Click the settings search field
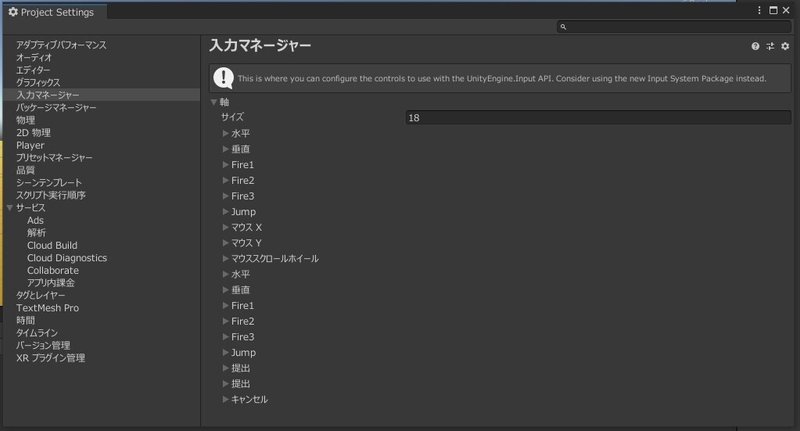The height and width of the screenshot is (431, 800). (674, 27)
